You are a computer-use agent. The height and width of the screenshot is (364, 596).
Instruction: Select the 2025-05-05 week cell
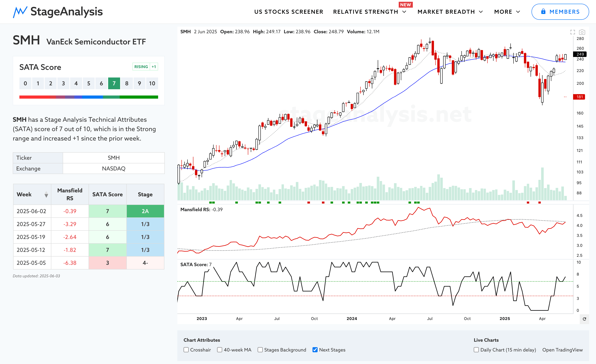[32, 263]
